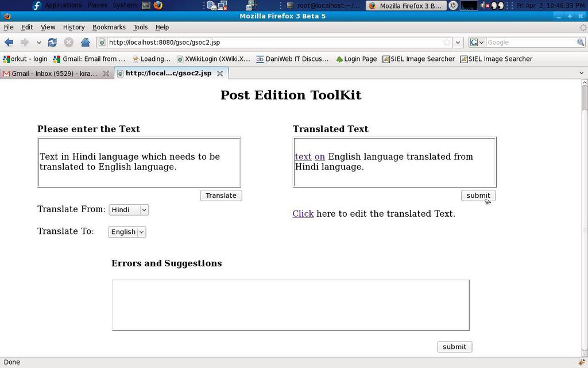Close the Gmail Inbox tab
The height and width of the screenshot is (368, 588).
[x=106, y=74]
